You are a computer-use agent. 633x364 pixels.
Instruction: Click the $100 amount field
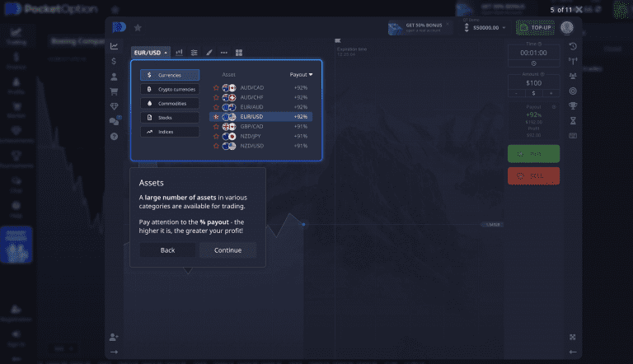tap(534, 83)
